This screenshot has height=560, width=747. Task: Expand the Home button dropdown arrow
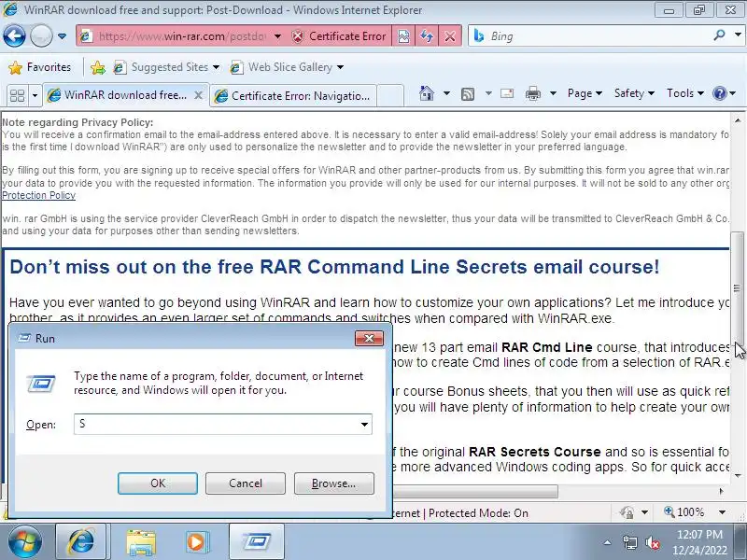tap(446, 93)
